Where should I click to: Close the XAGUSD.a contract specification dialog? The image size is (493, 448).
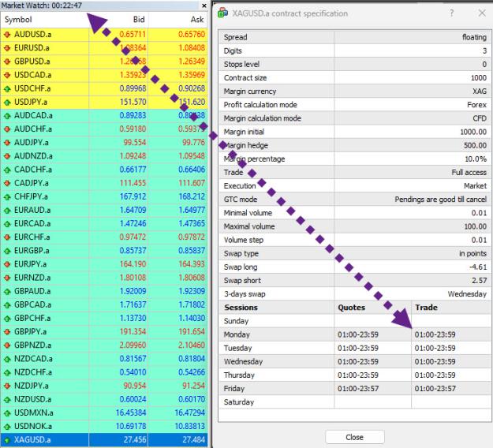point(482,13)
